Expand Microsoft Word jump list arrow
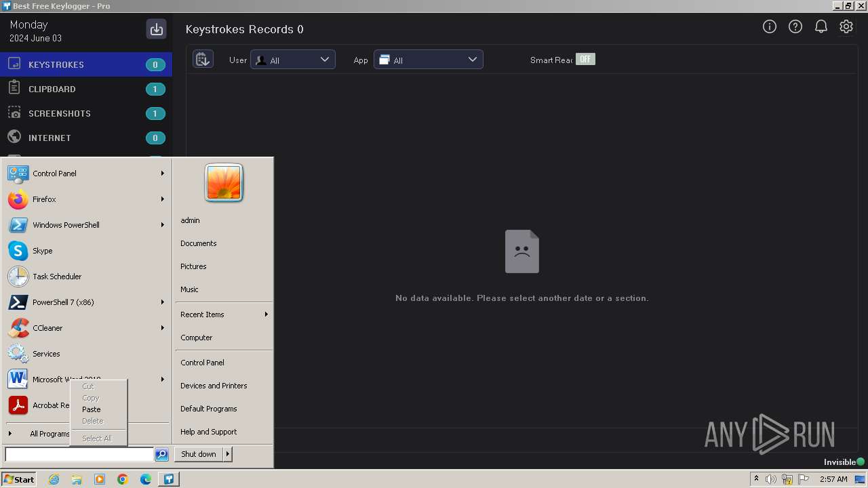 [163, 380]
